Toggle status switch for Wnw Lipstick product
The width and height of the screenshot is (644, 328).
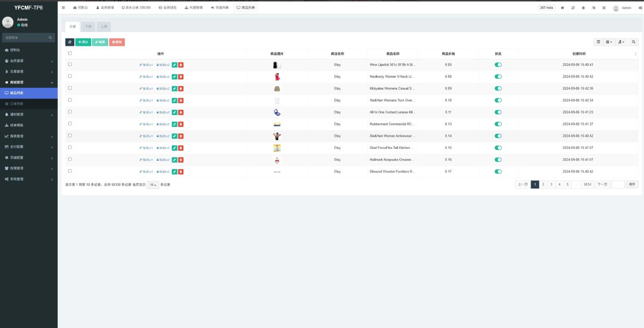click(498, 65)
